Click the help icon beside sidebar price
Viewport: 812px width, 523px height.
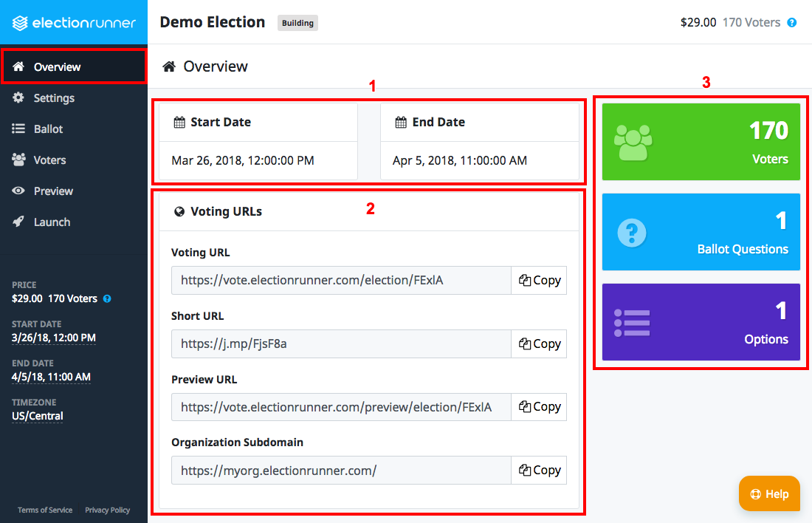[107, 298]
